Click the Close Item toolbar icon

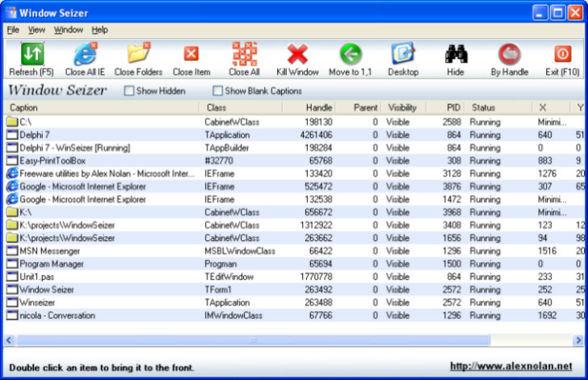[191, 53]
